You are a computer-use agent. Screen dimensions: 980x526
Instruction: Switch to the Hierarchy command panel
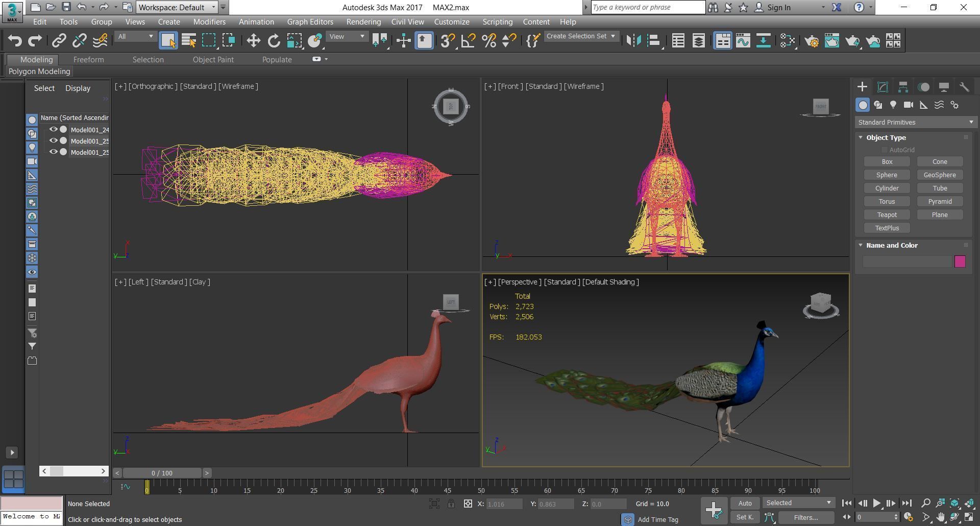903,87
